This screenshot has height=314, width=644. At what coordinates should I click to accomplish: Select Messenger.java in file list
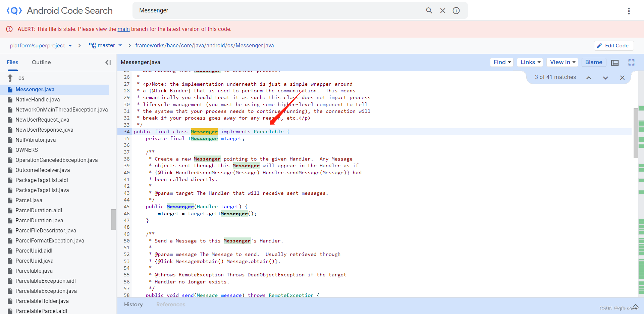(54, 90)
